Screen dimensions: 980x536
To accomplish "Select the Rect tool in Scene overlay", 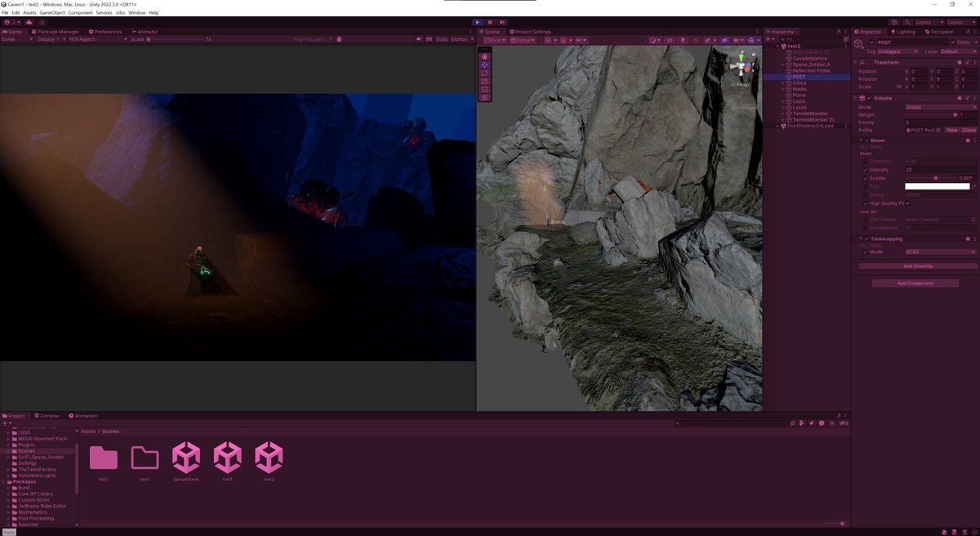I will pos(484,88).
